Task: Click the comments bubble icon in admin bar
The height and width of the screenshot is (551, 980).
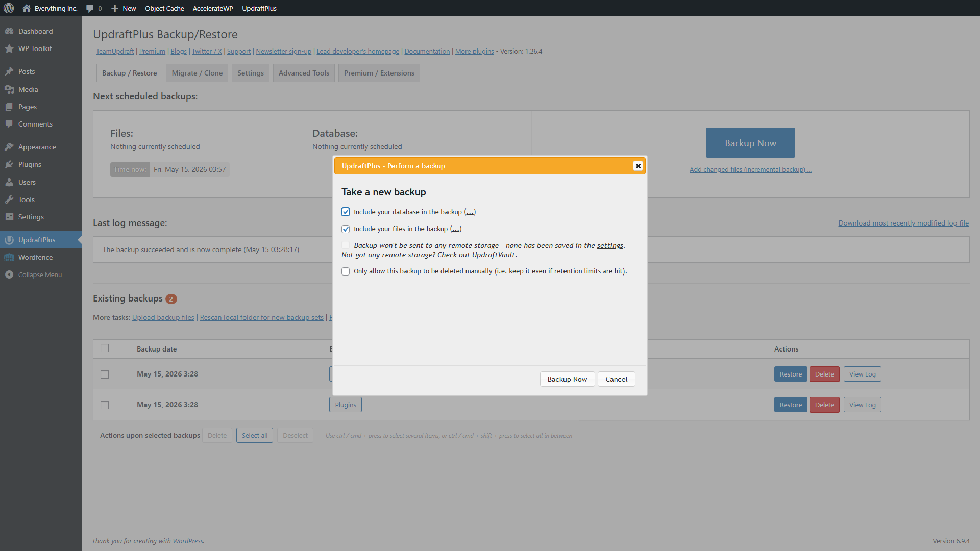Action: click(x=90, y=8)
